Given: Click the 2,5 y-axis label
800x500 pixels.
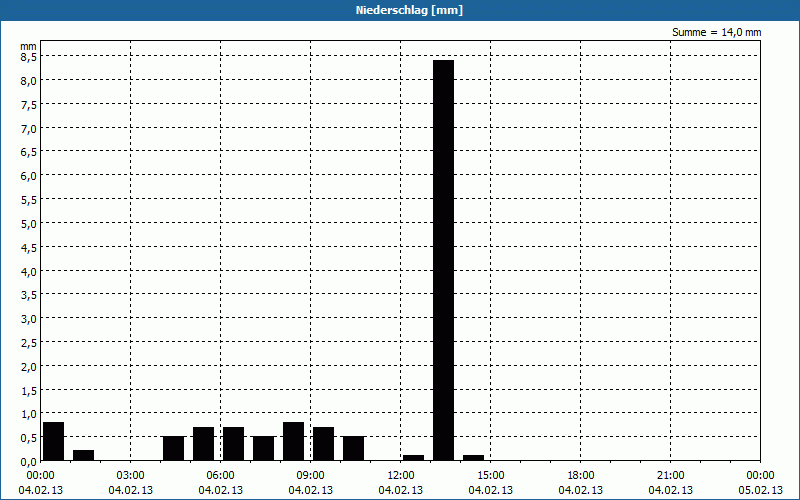Looking at the screenshot, I should coord(29,343).
